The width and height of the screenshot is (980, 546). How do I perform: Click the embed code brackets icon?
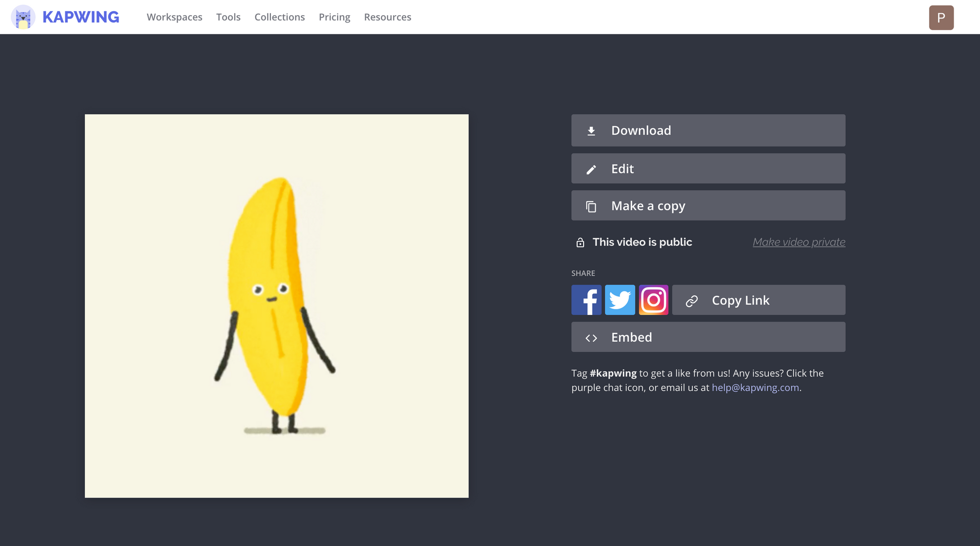[x=591, y=338]
